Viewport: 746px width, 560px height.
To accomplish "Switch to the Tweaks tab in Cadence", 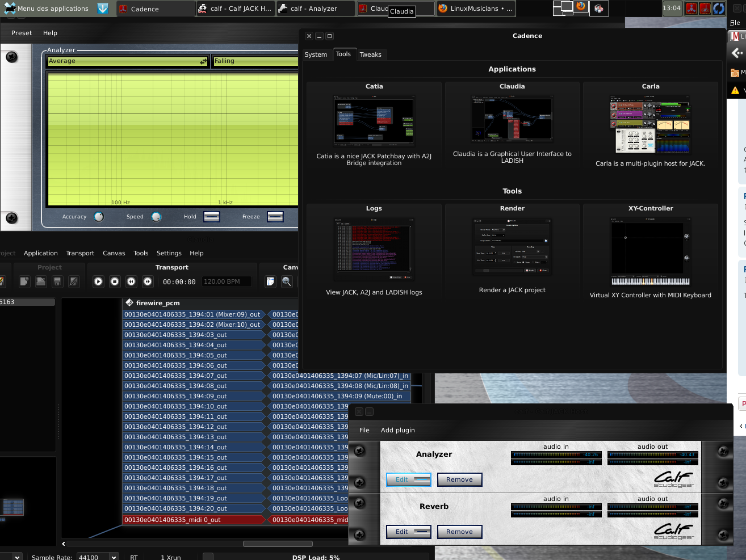I will coord(370,54).
